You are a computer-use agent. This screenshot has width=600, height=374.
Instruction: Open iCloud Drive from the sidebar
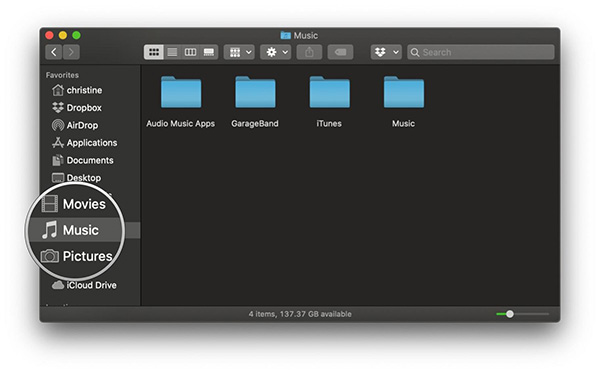click(x=90, y=285)
